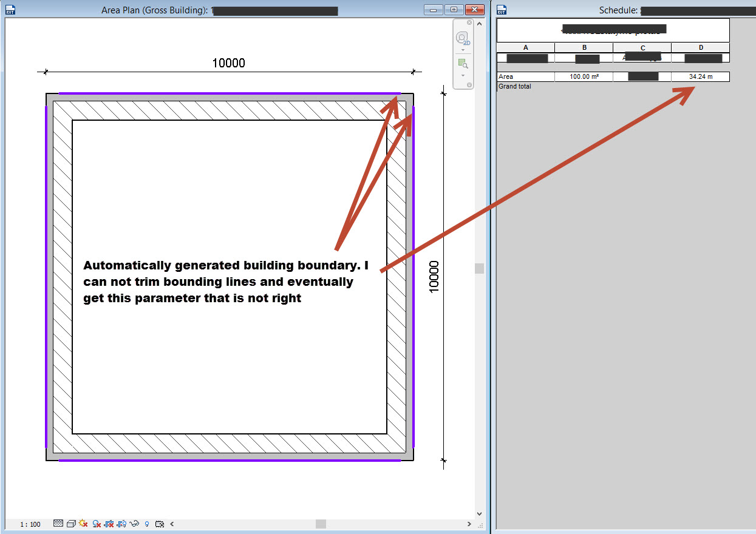
Task: Select schedule column header B
Action: [584, 48]
